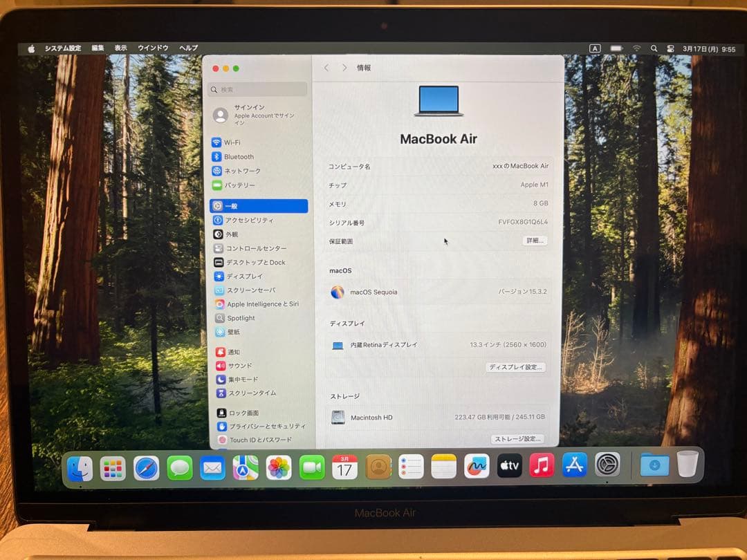Click the back chevron in the 情報 toolbar
This screenshot has height=560, width=747.
coord(326,68)
